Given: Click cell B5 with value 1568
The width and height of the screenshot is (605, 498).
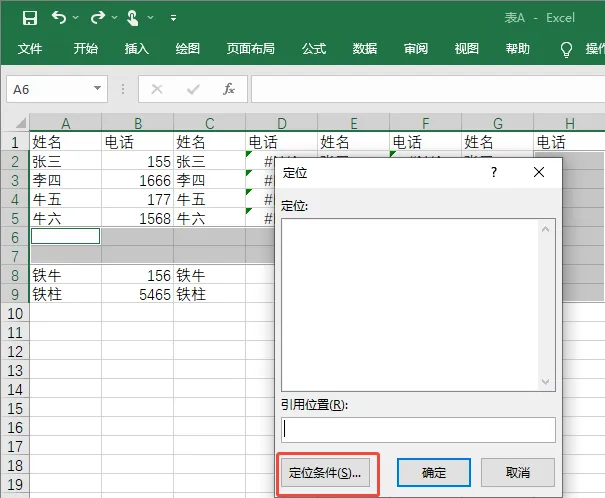Looking at the screenshot, I should point(138,218).
